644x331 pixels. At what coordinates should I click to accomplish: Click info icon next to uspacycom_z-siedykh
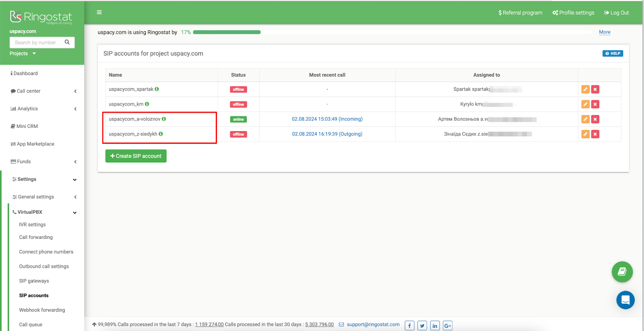(161, 134)
